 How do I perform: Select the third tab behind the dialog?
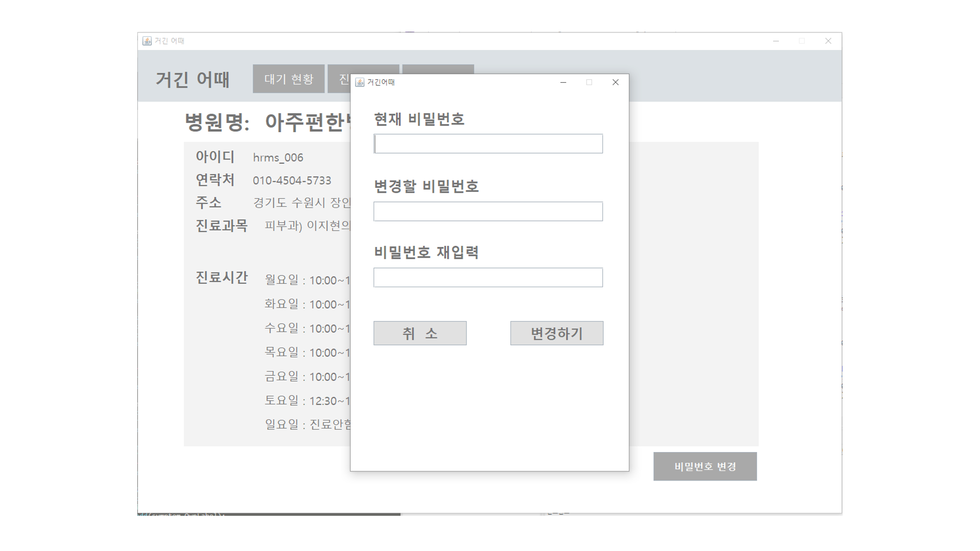point(438,69)
